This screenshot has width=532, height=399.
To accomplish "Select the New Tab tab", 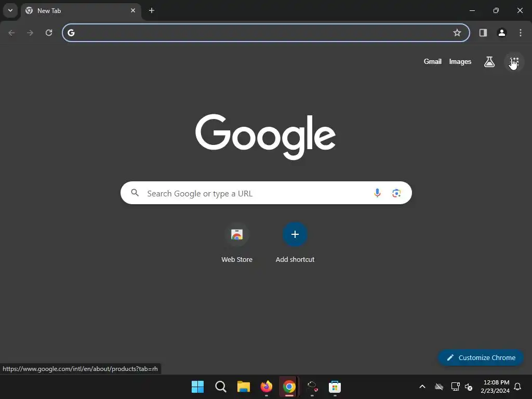I will 81,11.
